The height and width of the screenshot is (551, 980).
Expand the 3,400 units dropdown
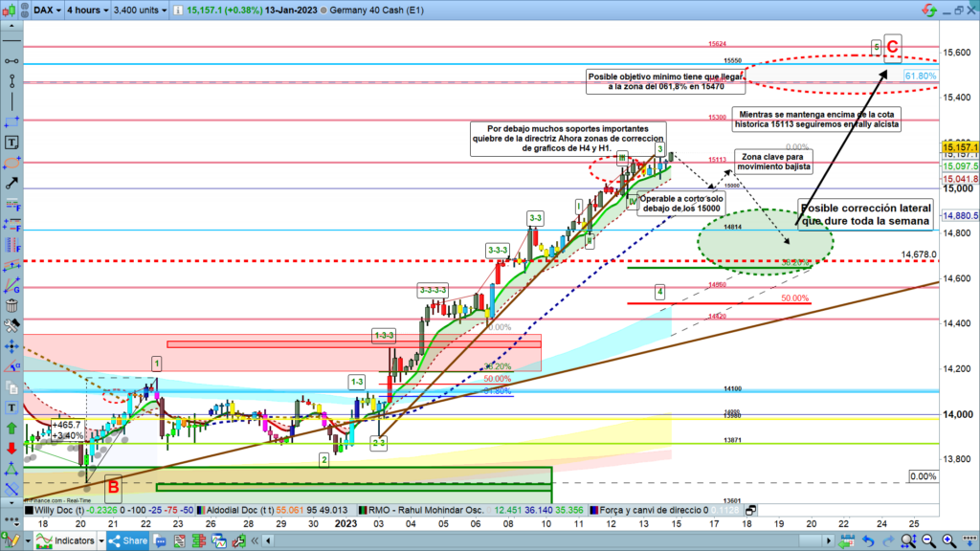(141, 11)
